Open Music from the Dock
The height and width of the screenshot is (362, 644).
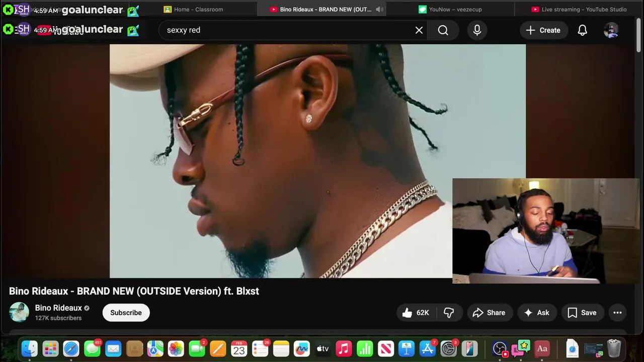pos(344,348)
